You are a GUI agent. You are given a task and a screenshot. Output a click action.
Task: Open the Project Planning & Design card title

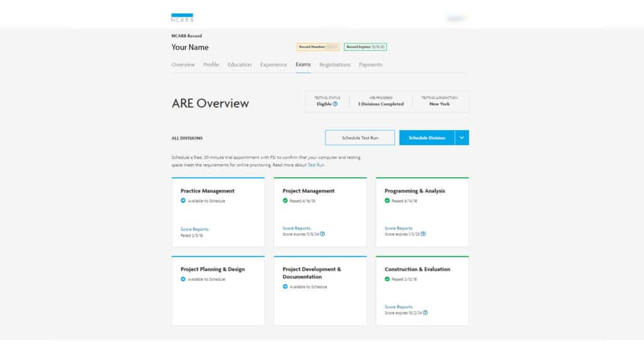213,269
